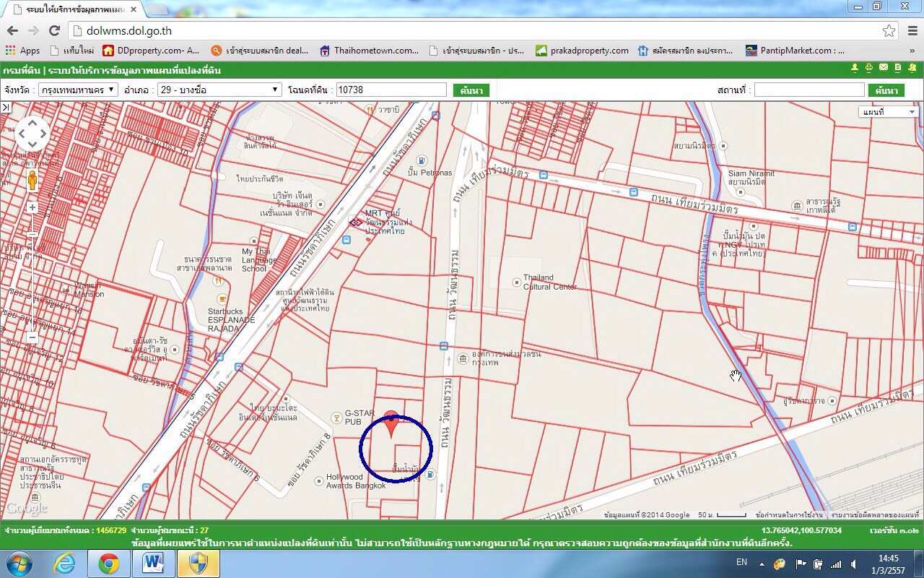The width and height of the screenshot is (924, 578).
Task: Click the browser address bar dolwms.dol.go.th
Action: click(476, 30)
